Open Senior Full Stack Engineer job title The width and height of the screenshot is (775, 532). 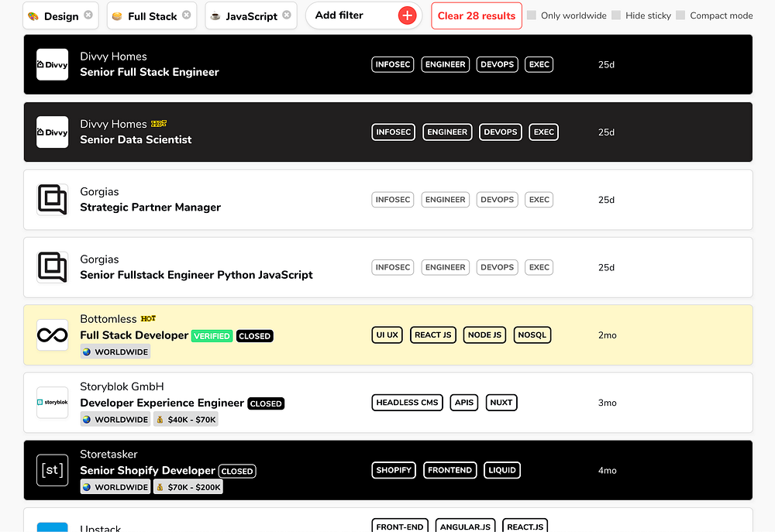click(150, 72)
